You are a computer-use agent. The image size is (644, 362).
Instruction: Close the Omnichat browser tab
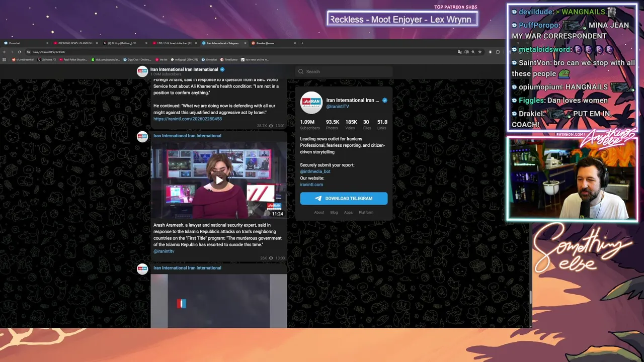(47, 43)
